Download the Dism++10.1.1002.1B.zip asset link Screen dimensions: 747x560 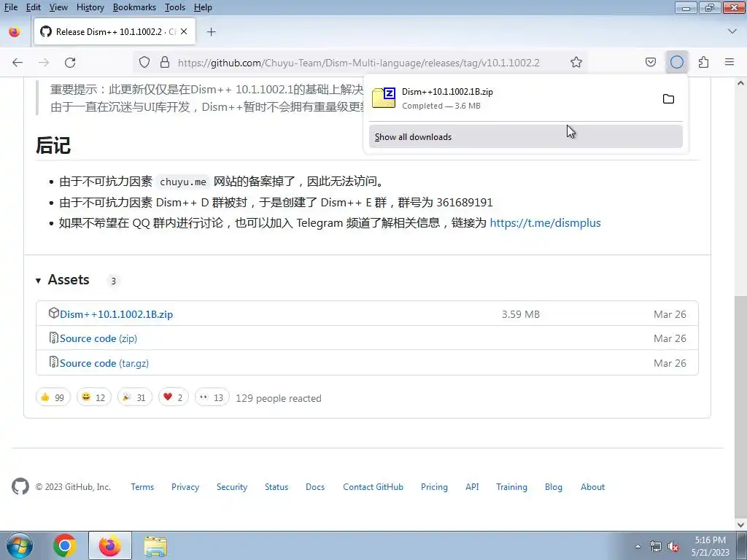[x=116, y=314]
